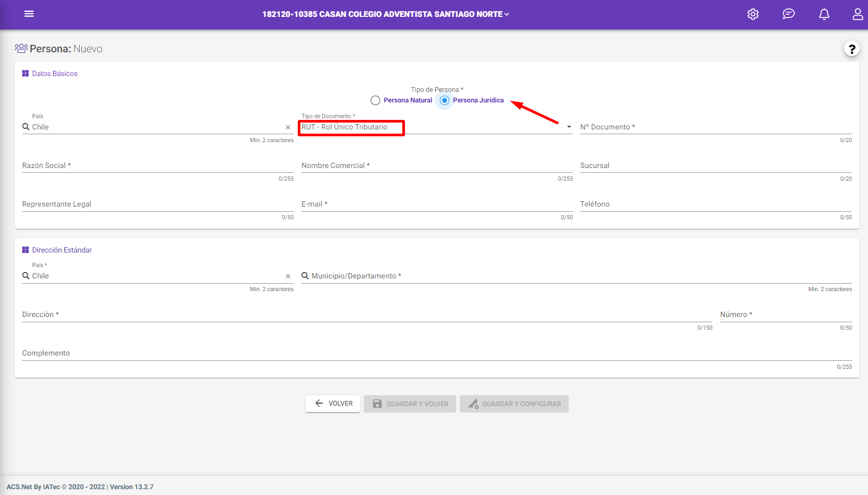The width and height of the screenshot is (868, 495).
Task: Expand the entity selector CASAN COLEGIO ADVENTISTA
Action: click(386, 14)
